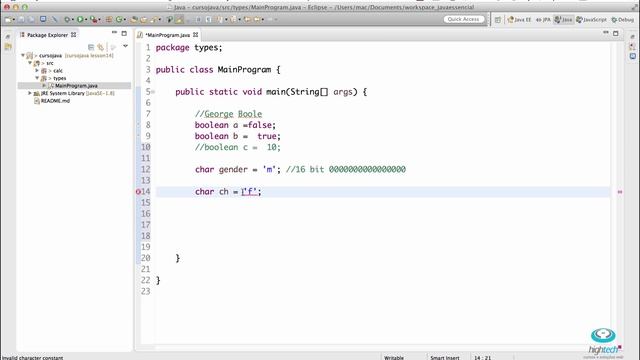Click the Open Task folder toolbar icon
Image resolution: width=640 pixels, height=360 pixels.
pos(144,20)
